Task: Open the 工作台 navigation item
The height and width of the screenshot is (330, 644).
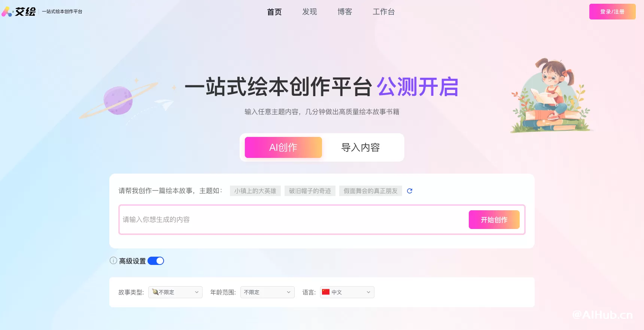Action: coord(384,12)
